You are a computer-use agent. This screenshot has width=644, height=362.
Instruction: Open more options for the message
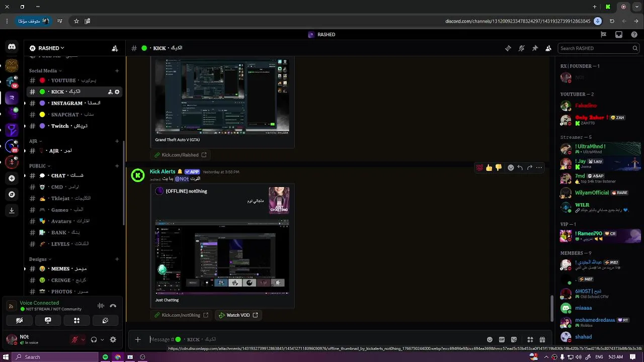(539, 167)
